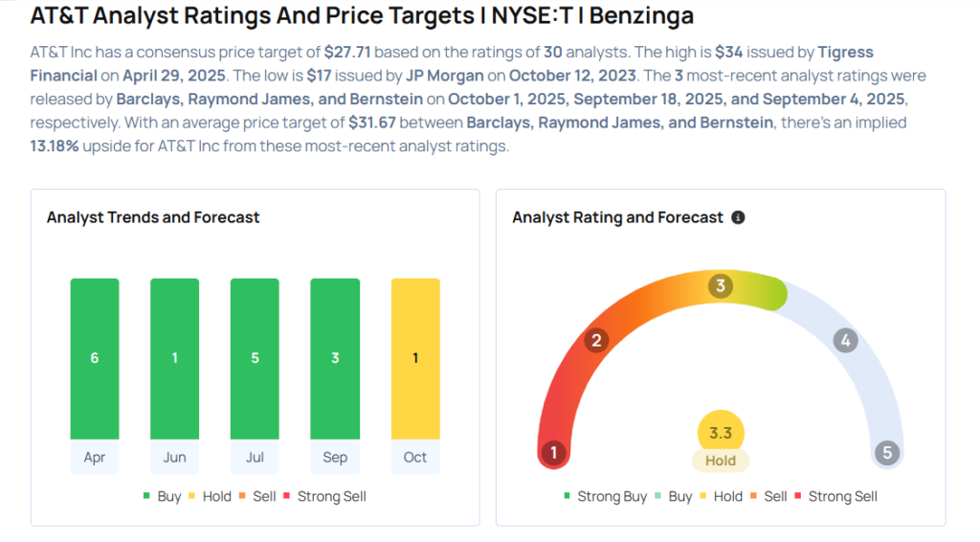
Task: Click gauge marker number 5
Action: (887, 453)
